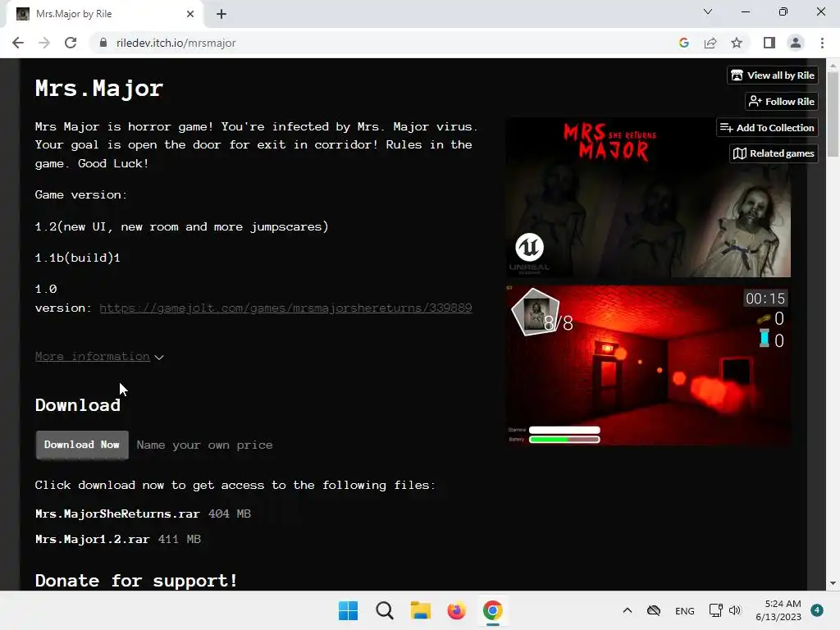Open network status tray icon
840x630 pixels.
point(715,610)
